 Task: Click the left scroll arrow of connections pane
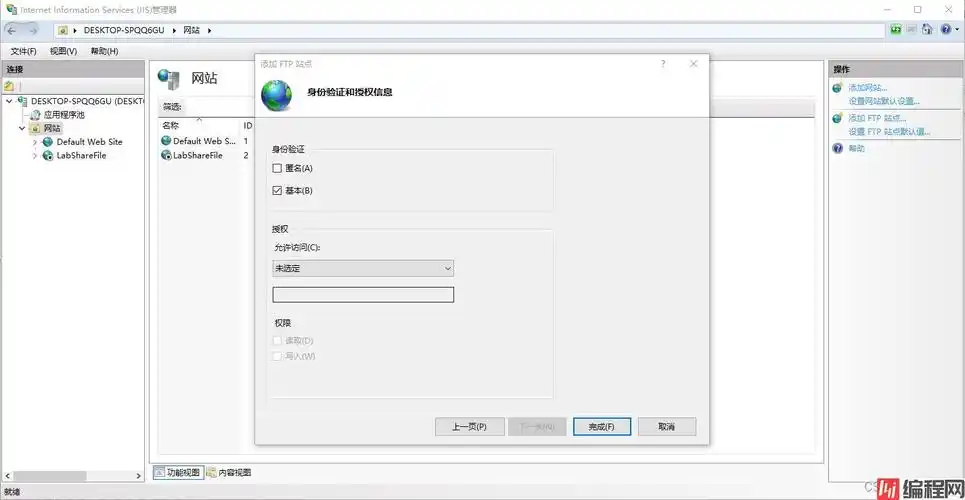7,476
